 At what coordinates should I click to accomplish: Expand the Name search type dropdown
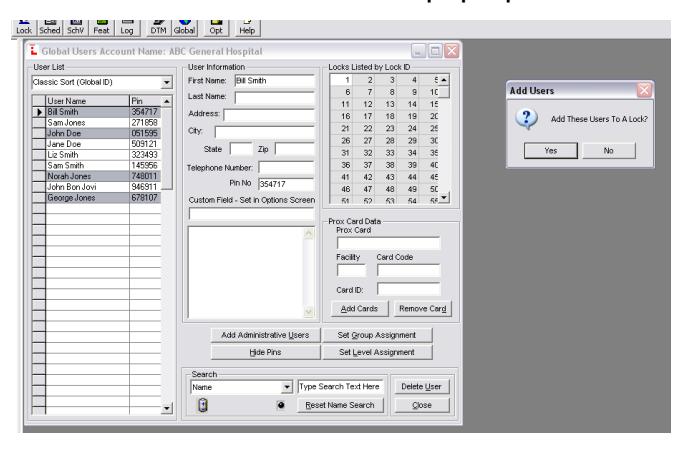[x=287, y=387]
